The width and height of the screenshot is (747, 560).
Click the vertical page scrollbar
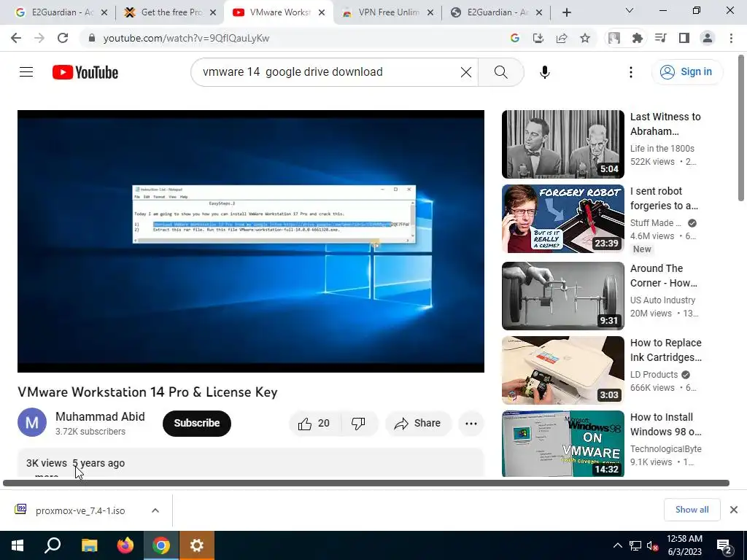[x=742, y=128]
